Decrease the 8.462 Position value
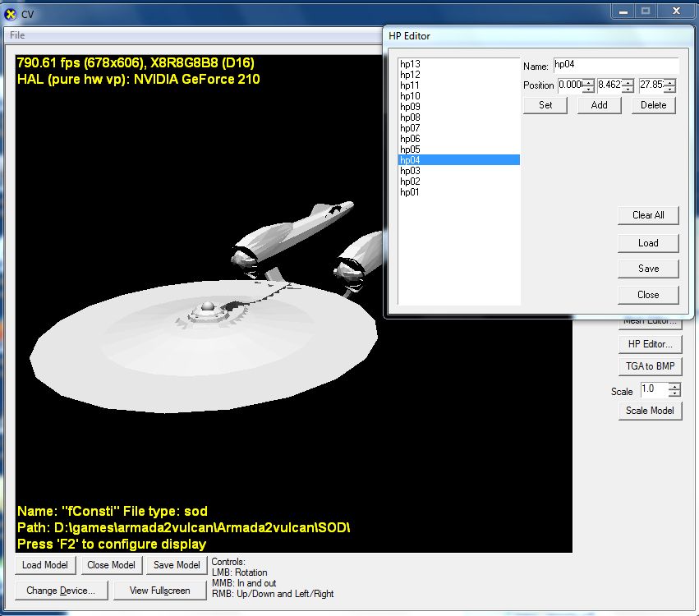The image size is (699, 616). 628,89
